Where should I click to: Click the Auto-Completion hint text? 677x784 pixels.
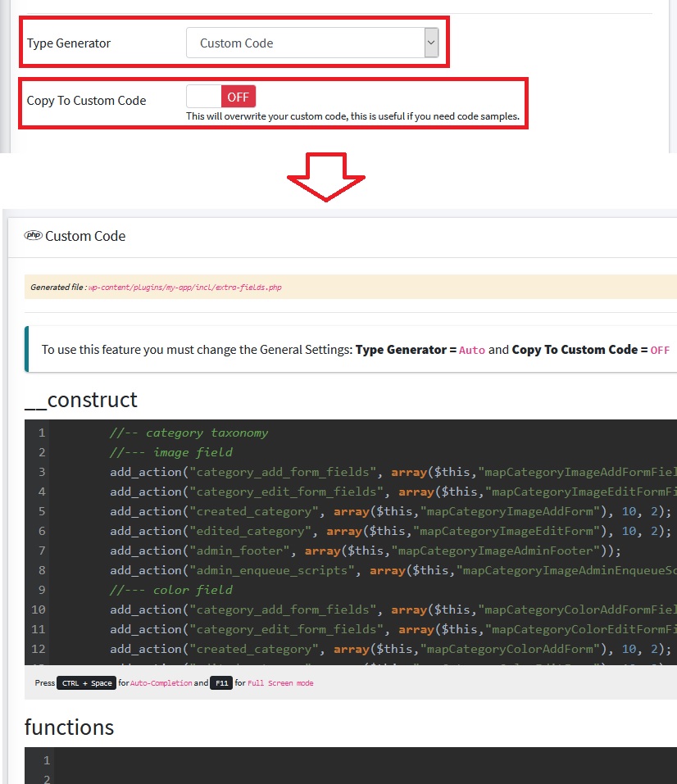click(161, 682)
